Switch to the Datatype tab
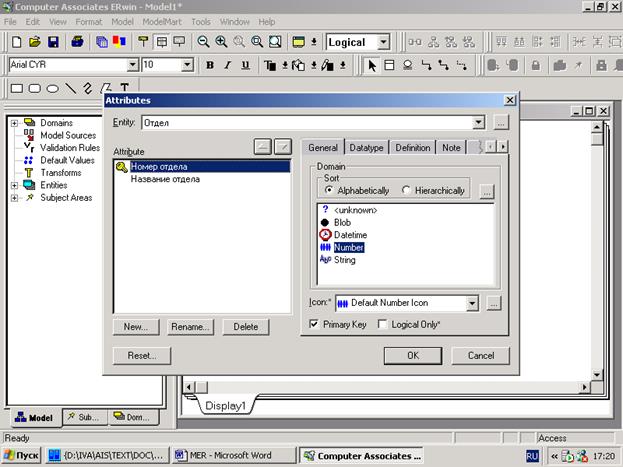 pyautogui.click(x=366, y=147)
